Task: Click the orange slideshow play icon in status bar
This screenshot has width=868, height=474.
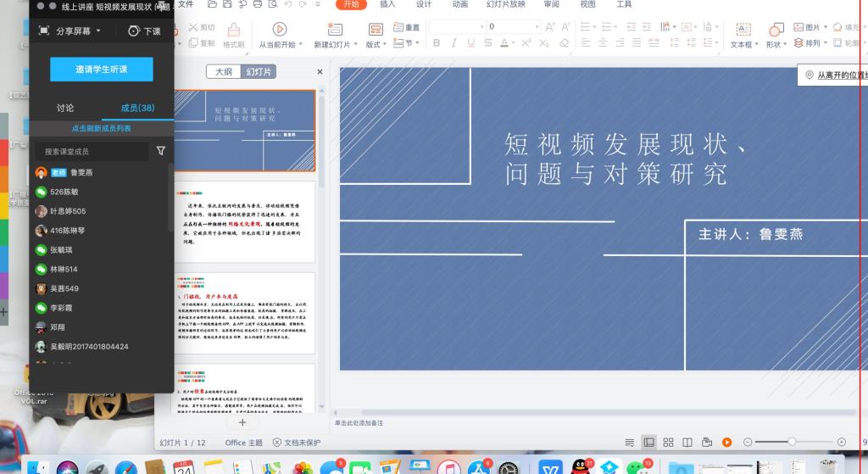Action: point(726,442)
